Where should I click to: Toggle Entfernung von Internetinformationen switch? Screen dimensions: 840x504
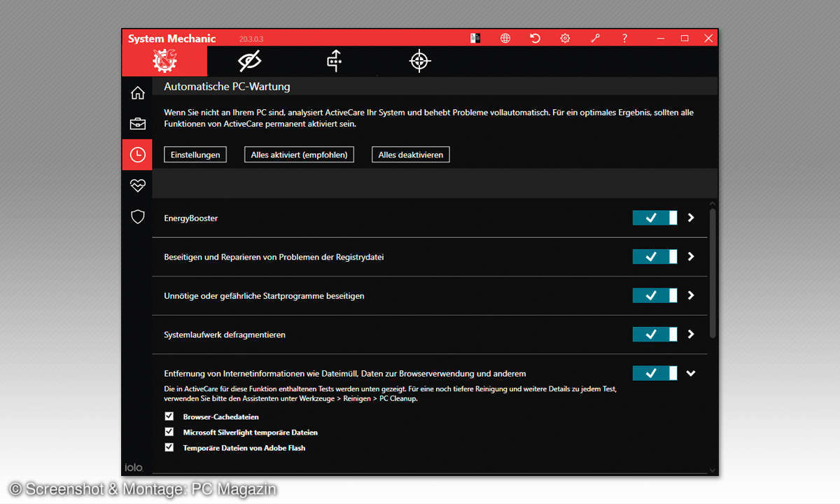pyautogui.click(x=655, y=373)
